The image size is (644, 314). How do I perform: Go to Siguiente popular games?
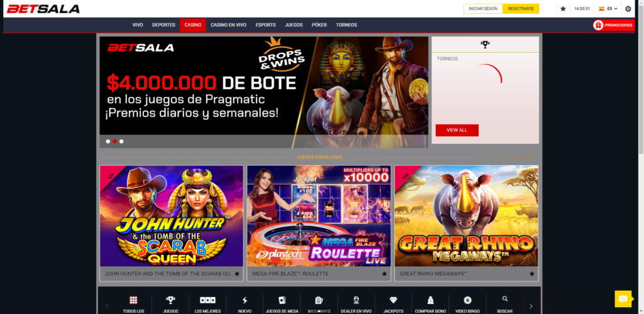(x=525, y=157)
